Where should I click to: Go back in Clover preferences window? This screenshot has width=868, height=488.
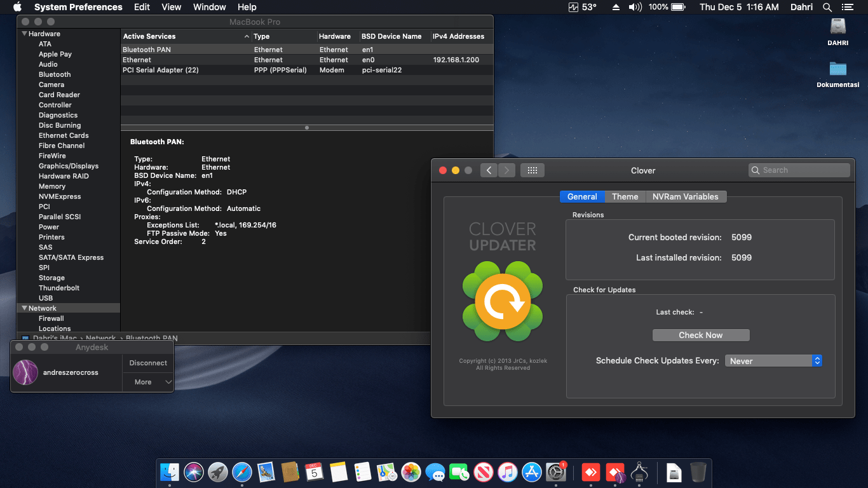coord(489,170)
